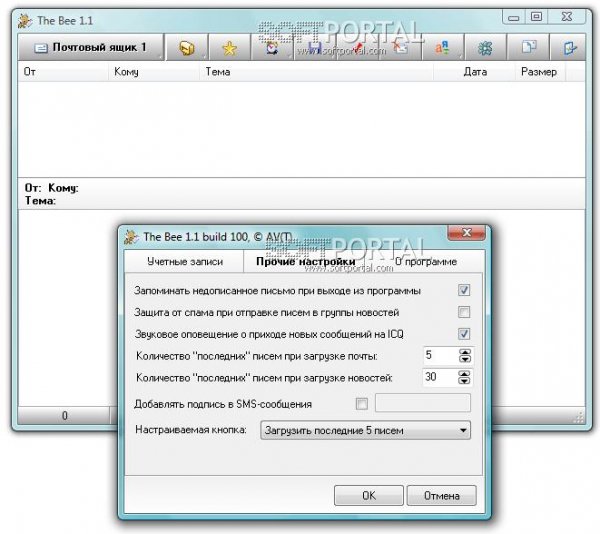Click the bee icon in settings dialog title
Viewport: 600px width, 534px height.
tap(131, 237)
